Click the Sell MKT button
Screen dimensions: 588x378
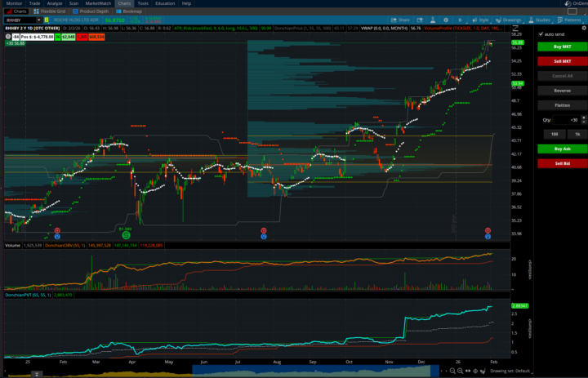tap(563, 61)
